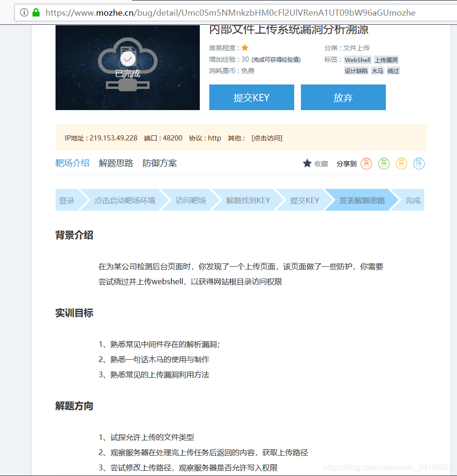The height and width of the screenshot is (476, 457).
Task: Open the [点击访问] link
Action: (x=267, y=138)
